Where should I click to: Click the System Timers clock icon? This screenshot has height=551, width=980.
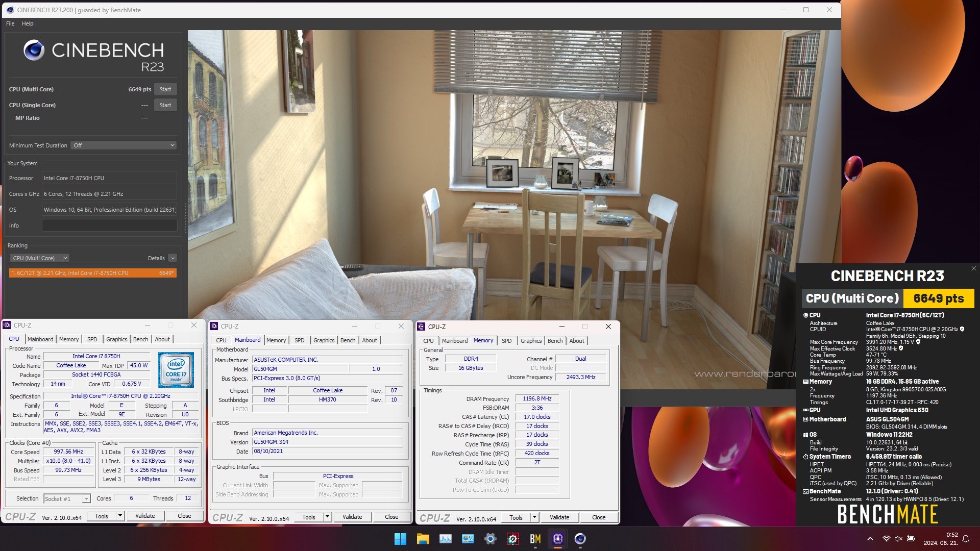805,457
